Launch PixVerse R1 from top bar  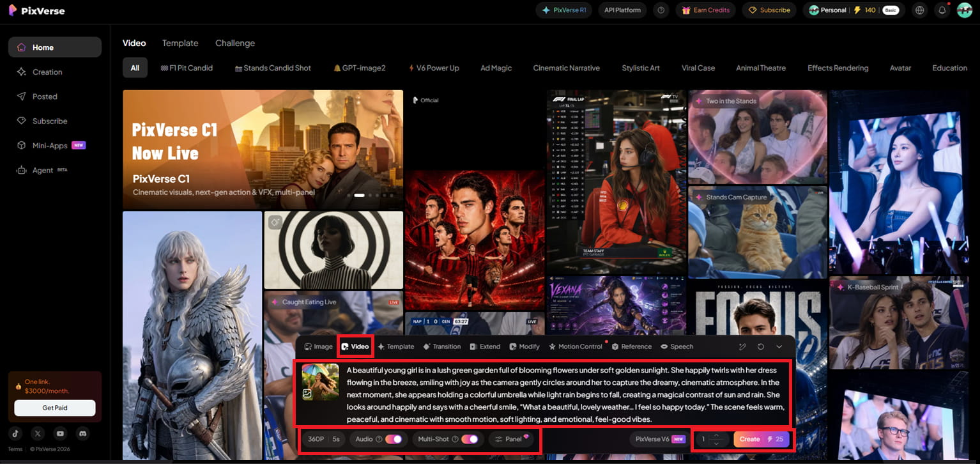point(564,10)
